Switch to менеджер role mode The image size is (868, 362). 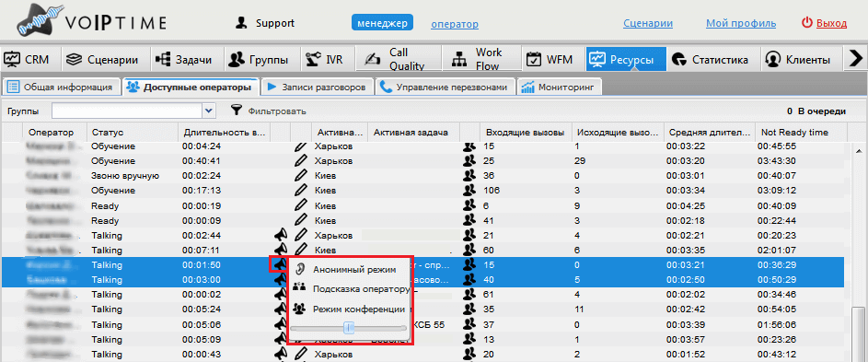click(x=383, y=23)
